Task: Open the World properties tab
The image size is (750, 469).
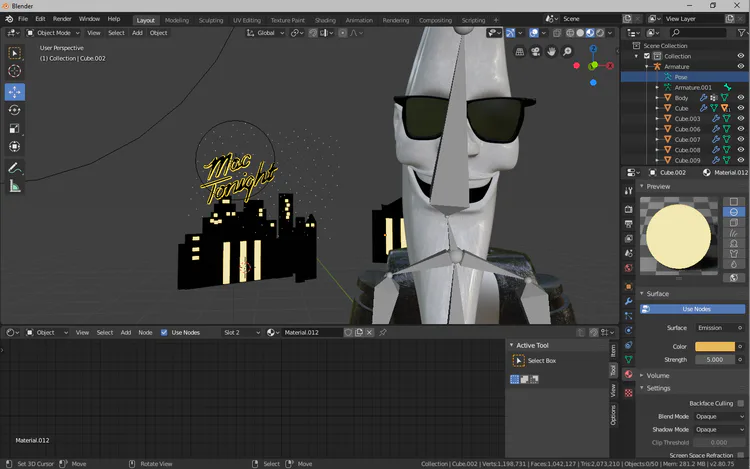Action: 629,268
